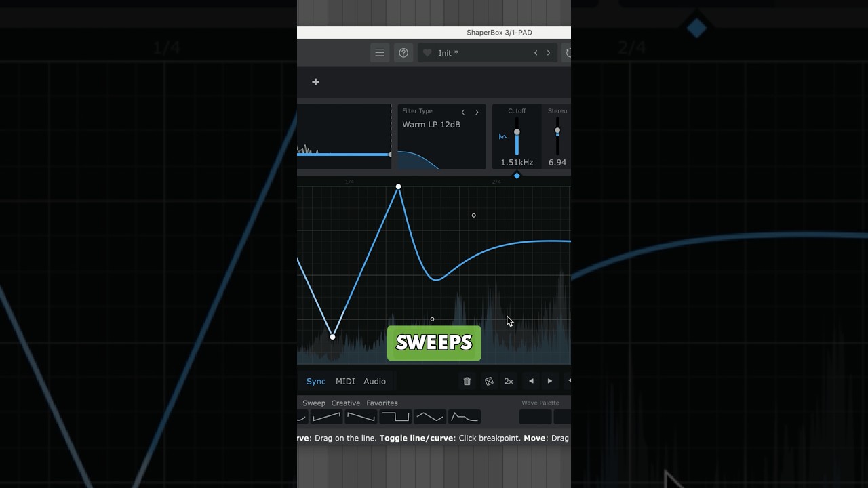
Task: Open the Favorites presets tab
Action: tap(382, 403)
